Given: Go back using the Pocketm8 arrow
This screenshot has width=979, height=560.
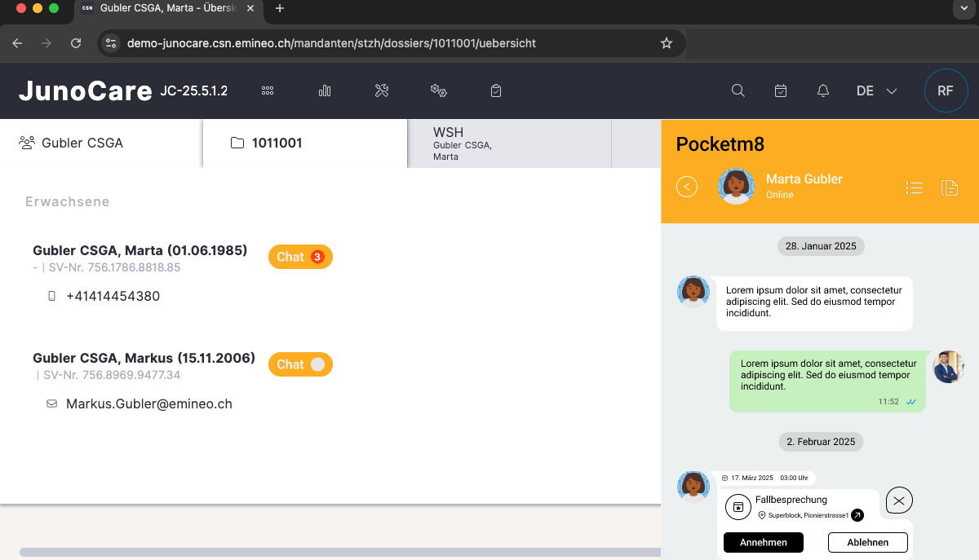Looking at the screenshot, I should coord(687,187).
